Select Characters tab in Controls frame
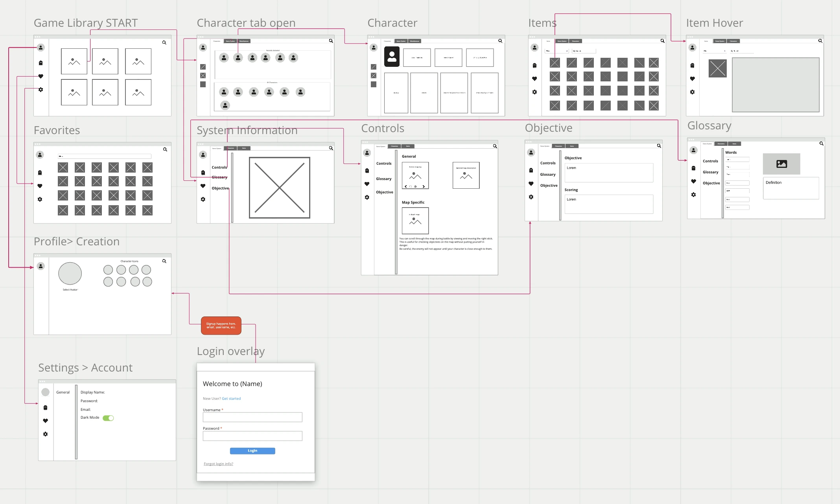 point(394,146)
